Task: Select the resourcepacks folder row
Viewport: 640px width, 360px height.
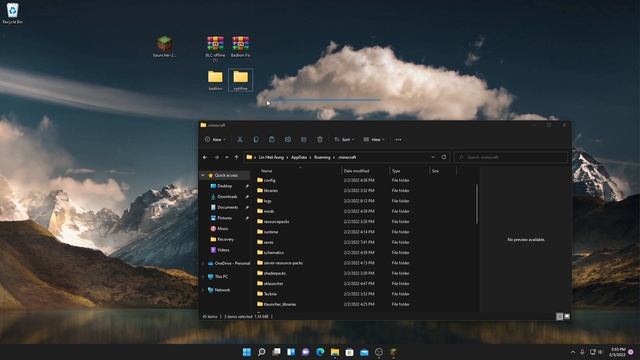Action: tap(365, 222)
